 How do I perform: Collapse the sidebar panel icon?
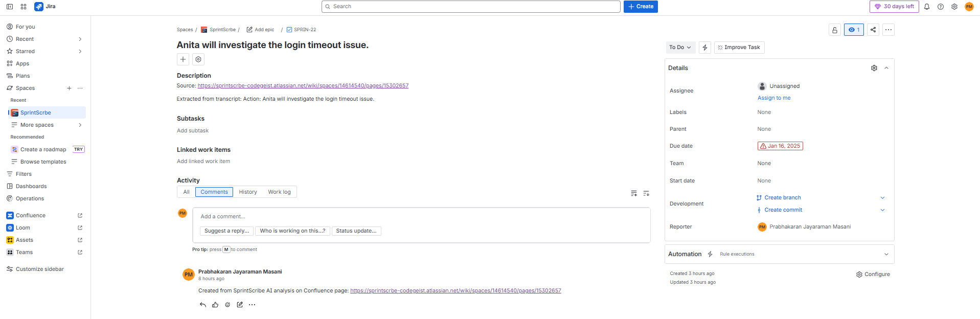click(x=10, y=7)
